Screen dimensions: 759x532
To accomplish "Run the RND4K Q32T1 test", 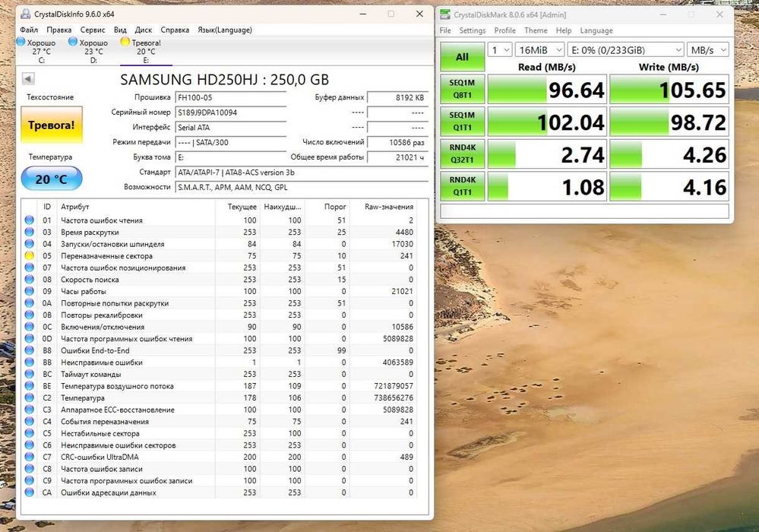I will click(462, 154).
